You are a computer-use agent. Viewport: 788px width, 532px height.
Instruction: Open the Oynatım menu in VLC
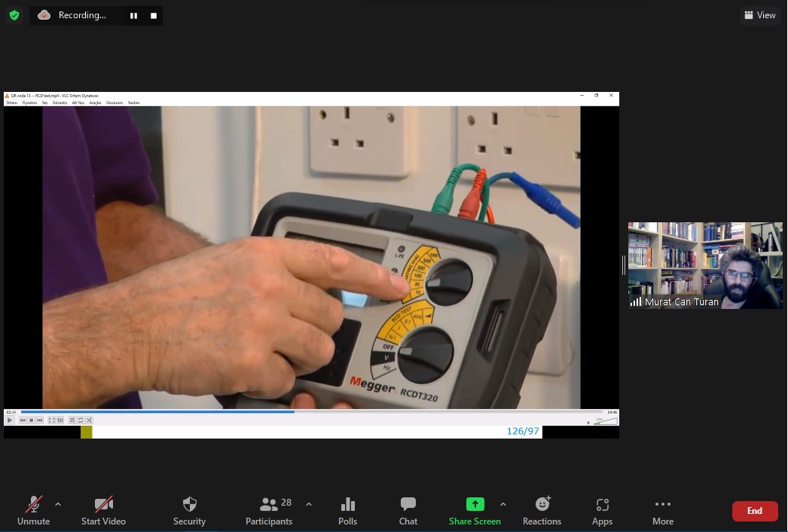(29, 103)
